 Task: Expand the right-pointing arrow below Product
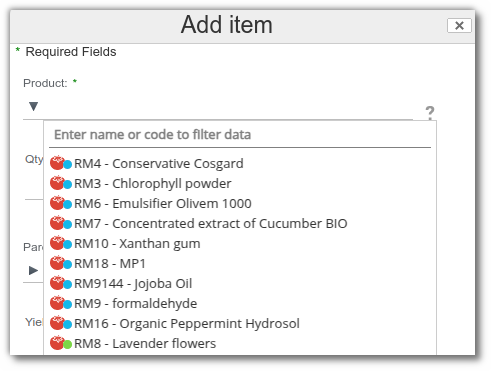point(33,270)
